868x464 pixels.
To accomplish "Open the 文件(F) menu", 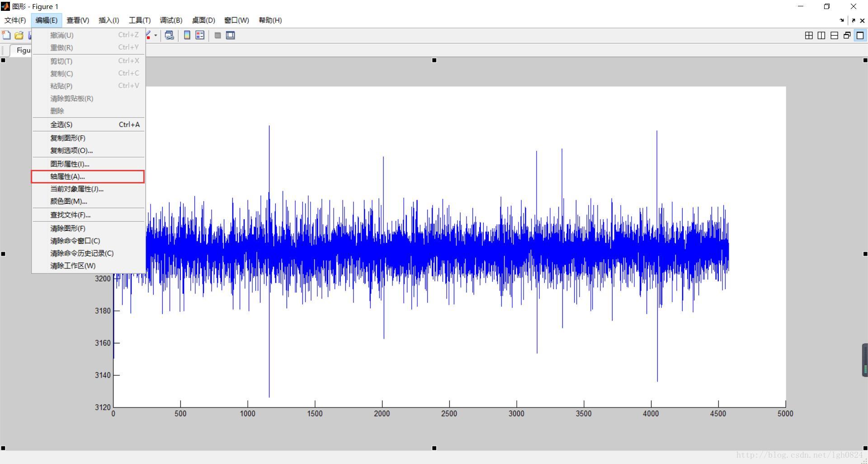I will (15, 20).
